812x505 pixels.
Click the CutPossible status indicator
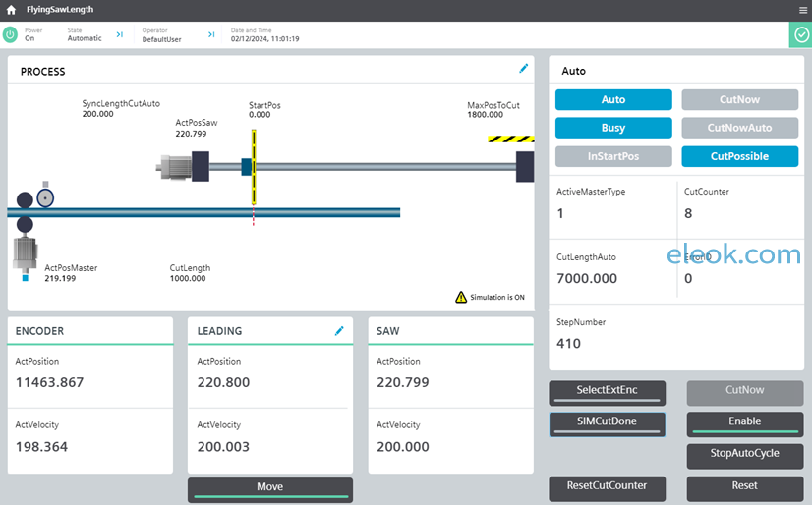click(x=739, y=156)
